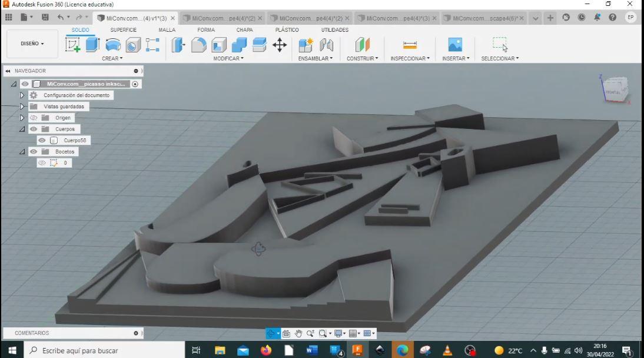Open the INSPECCIONAR dropdown menu

(x=410, y=58)
